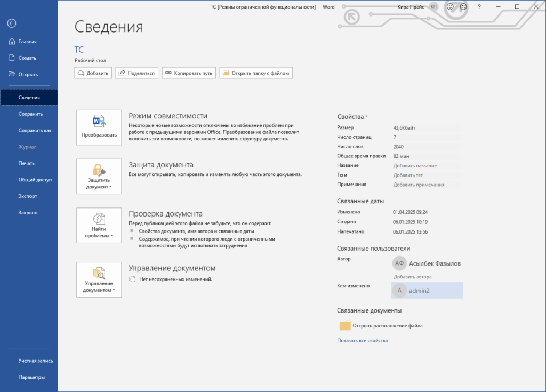This screenshot has width=546, height=392.
Task: Open the Сохранить как menu item
Action: click(x=35, y=130)
